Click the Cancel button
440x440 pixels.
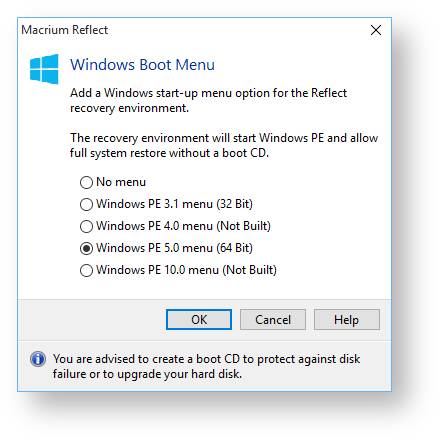tap(273, 319)
